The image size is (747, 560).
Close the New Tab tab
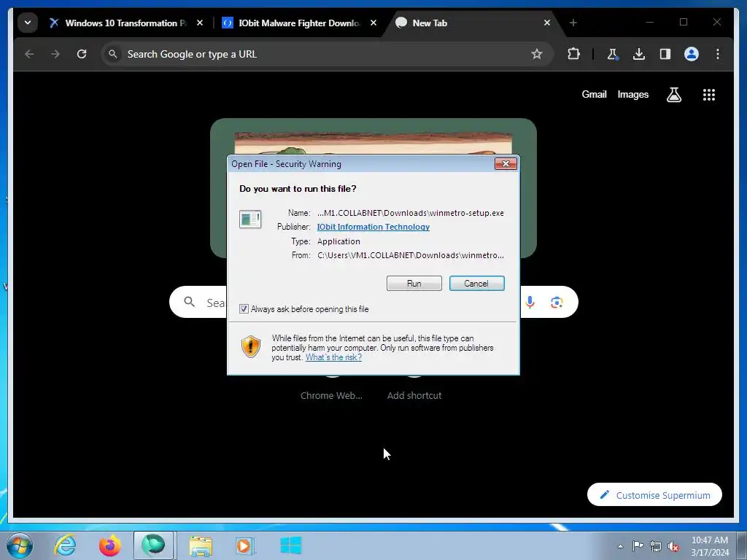547,23
